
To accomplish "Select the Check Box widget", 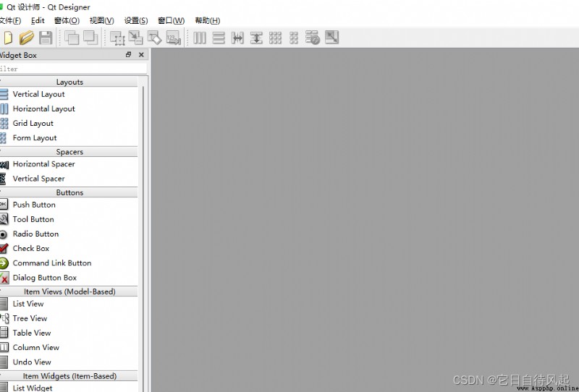I will click(x=69, y=248).
